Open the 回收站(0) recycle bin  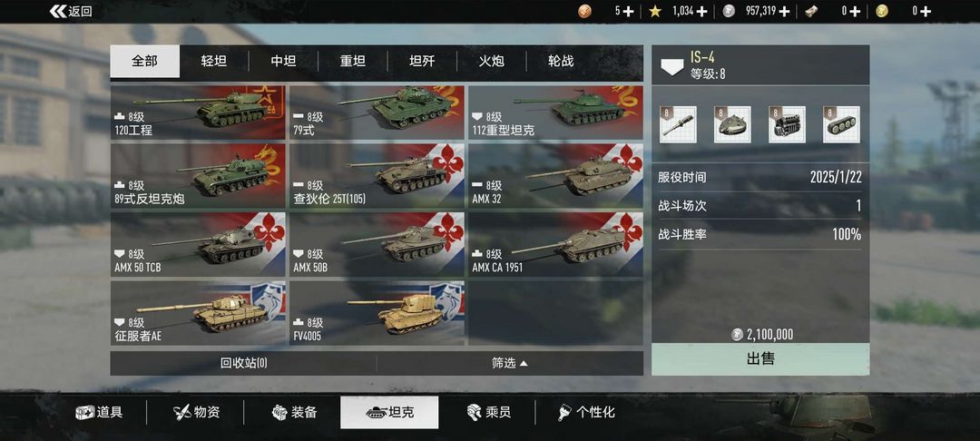tap(244, 363)
